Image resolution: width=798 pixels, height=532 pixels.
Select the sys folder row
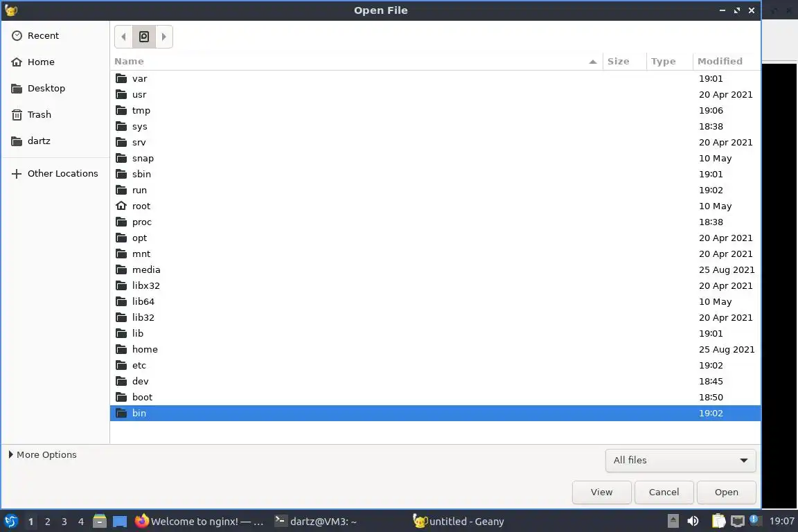(x=435, y=126)
